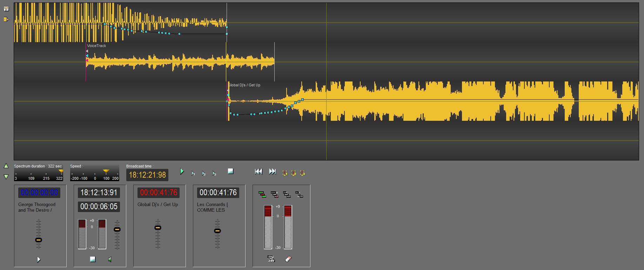Click the delete marker 3 icon
644x270 pixels.
click(x=302, y=173)
